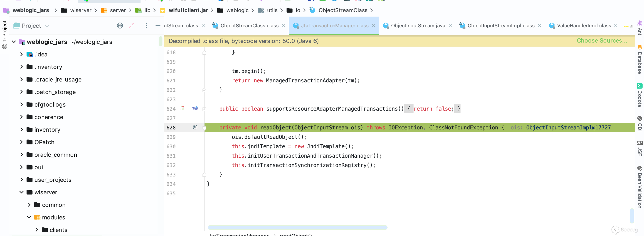Click the @ gutter icon on line 628

(x=195, y=127)
